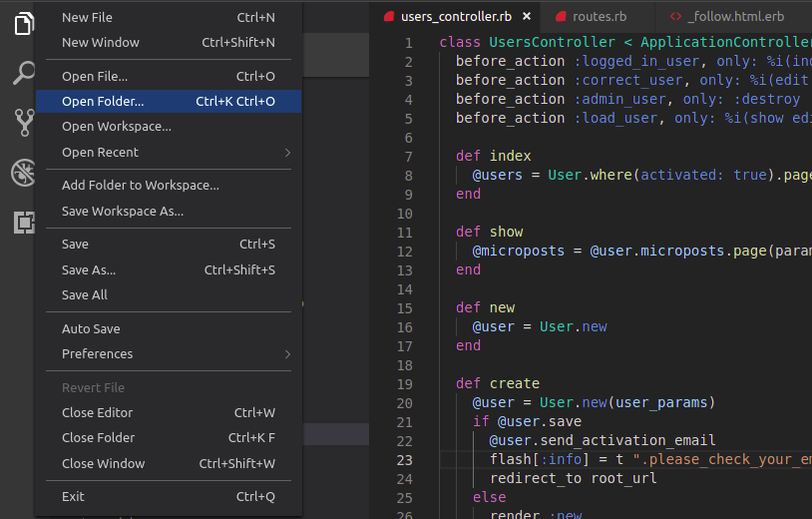Click '@user = User.new' on line 16
The width and height of the screenshot is (812, 519).
coord(540,326)
